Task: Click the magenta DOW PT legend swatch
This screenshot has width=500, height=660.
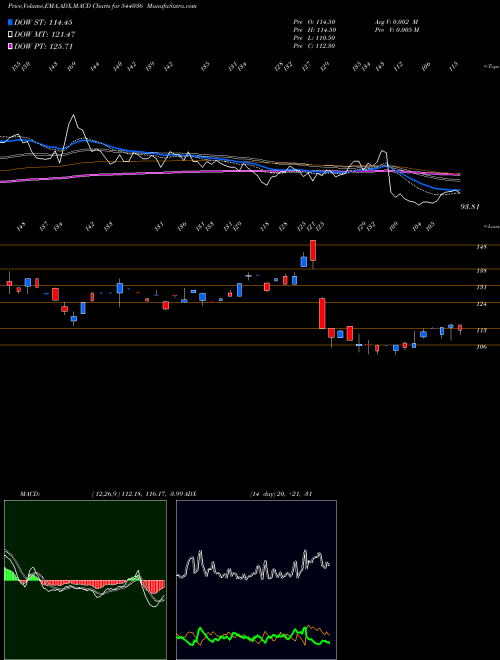Action: tap(10, 46)
